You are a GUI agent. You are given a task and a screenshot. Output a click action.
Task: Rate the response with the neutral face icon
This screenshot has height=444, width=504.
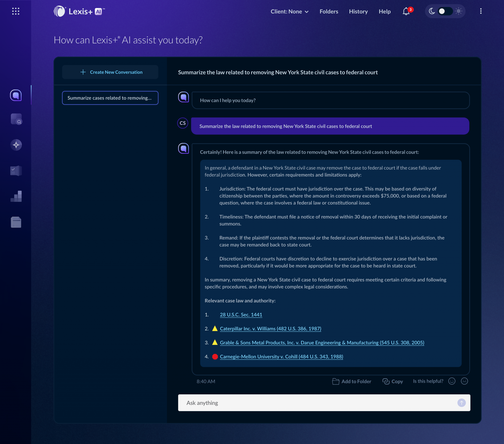pos(464,381)
